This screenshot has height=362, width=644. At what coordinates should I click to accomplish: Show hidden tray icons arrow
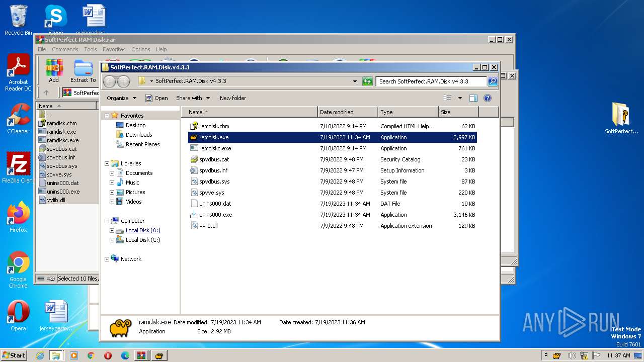[546, 355]
